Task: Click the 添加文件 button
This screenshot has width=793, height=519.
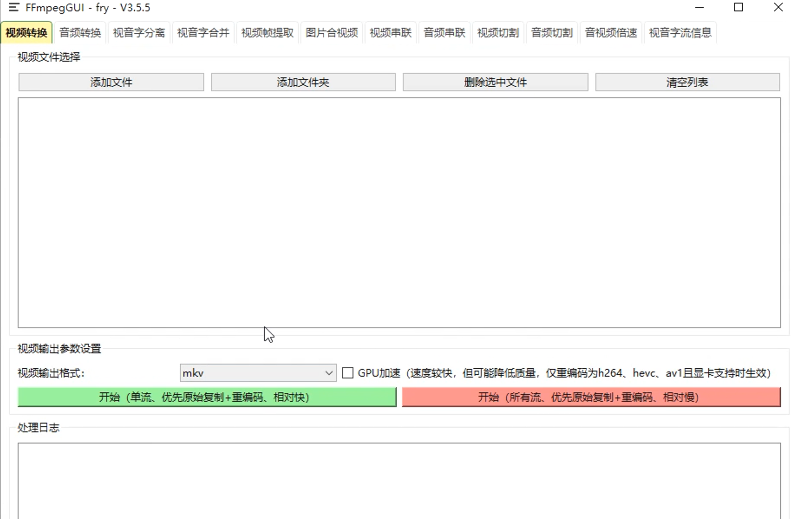Action: click(111, 82)
